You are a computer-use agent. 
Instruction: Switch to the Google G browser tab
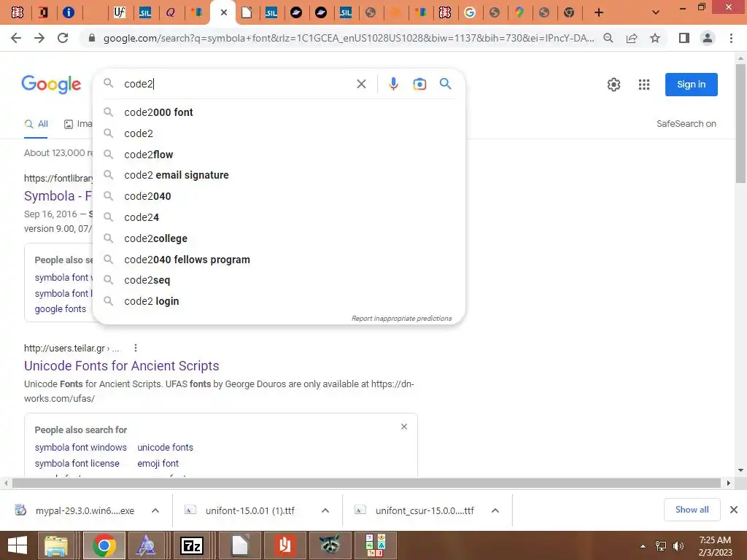(x=470, y=12)
